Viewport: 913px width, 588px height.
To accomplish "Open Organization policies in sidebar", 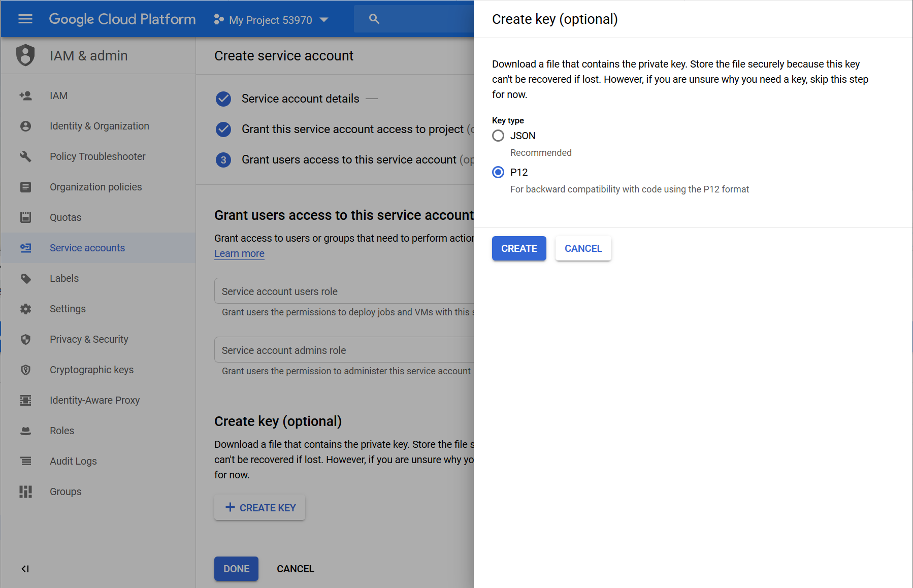I will click(x=98, y=187).
